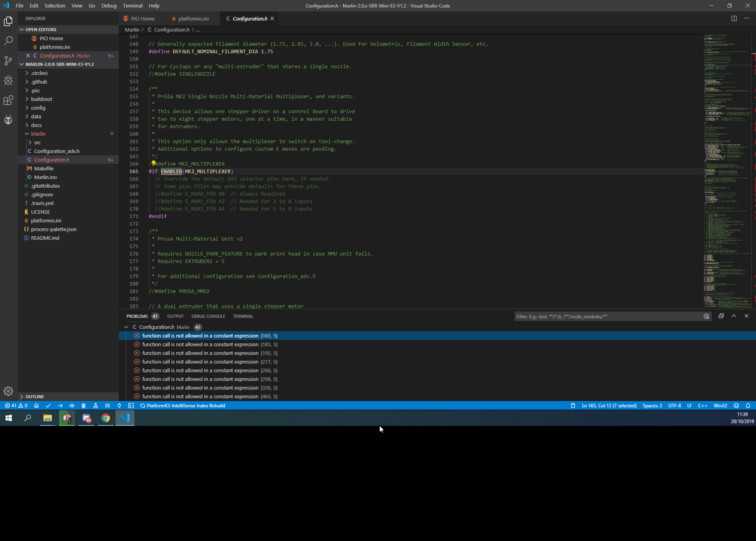Switch to the OUTPUT panel tab
The height and width of the screenshot is (541, 756).
[x=175, y=316]
